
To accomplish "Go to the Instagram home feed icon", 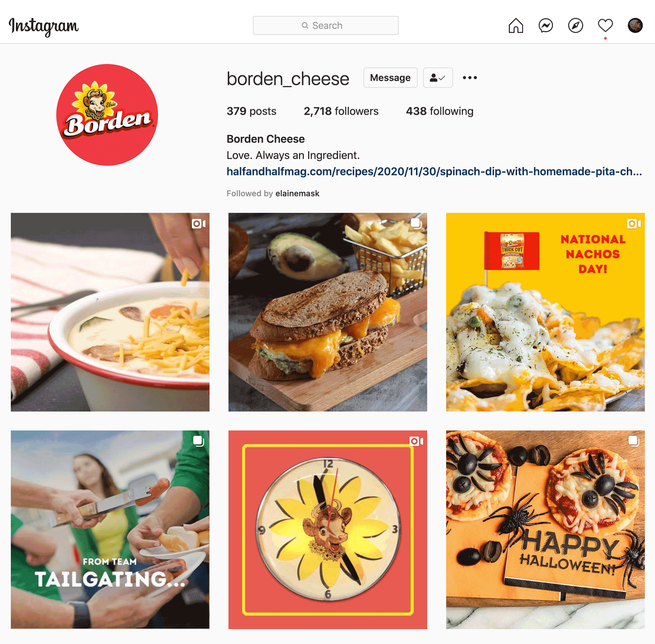I will pos(515,26).
